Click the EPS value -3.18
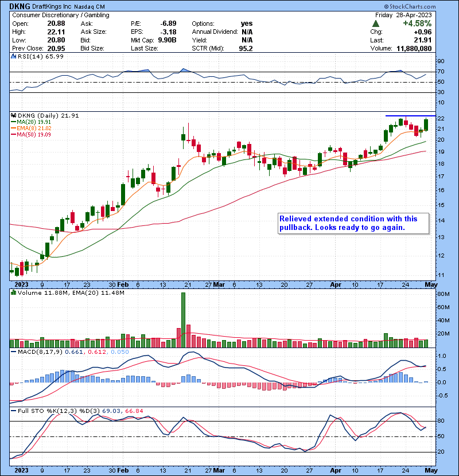 point(168,32)
